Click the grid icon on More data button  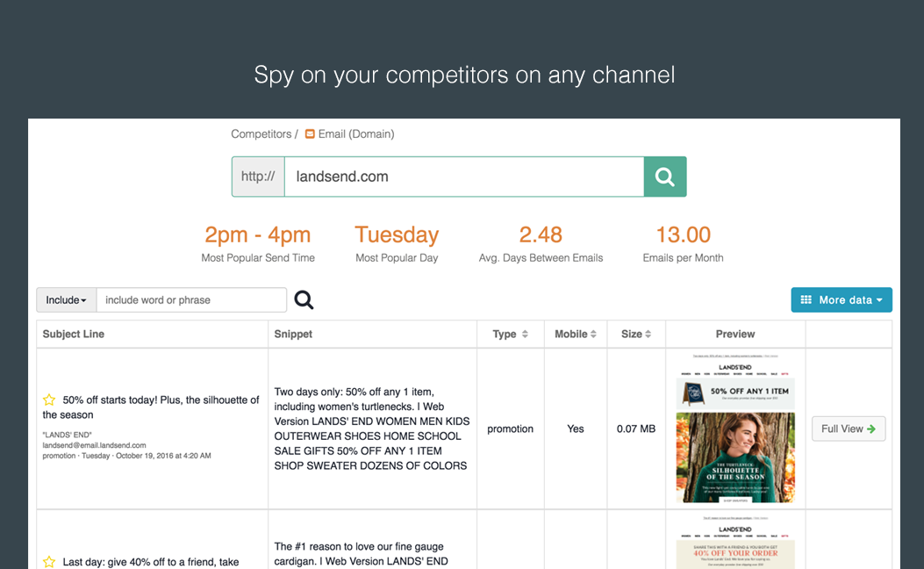[x=806, y=299]
